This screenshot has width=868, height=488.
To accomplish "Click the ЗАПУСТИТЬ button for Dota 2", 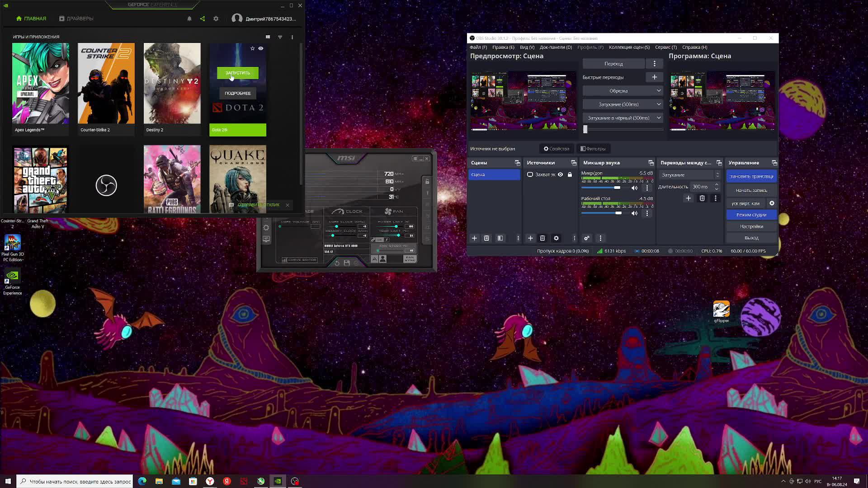I will pos(237,73).
